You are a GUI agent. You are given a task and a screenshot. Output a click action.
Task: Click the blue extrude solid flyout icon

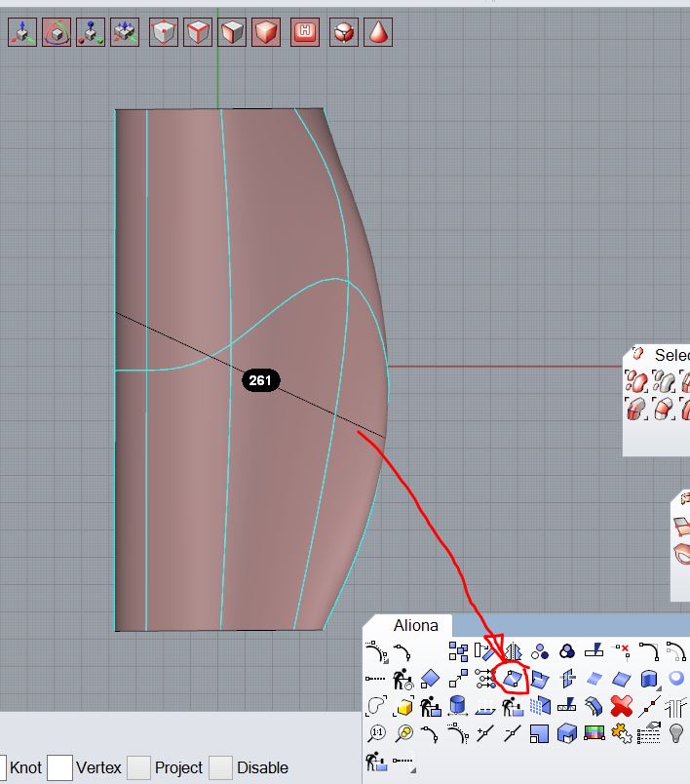[649, 679]
